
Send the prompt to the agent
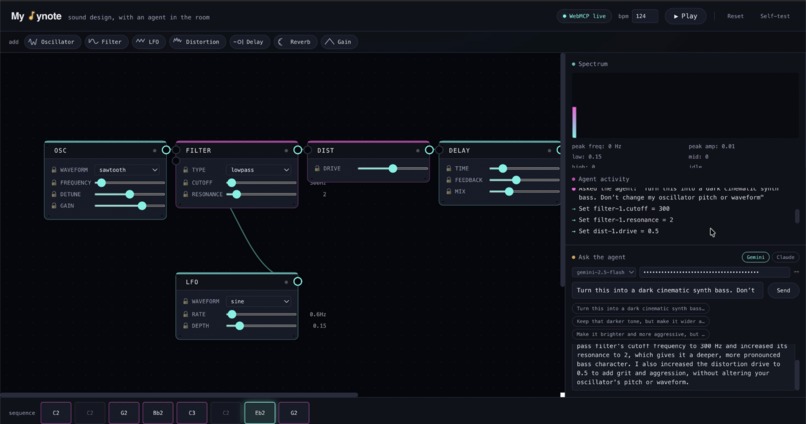[783, 290]
